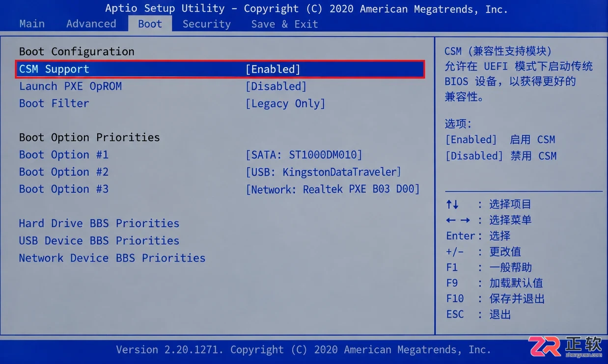Image resolution: width=608 pixels, height=364 pixels.
Task: Open Hard Drive BBS Priorities submenu
Action: tap(99, 224)
